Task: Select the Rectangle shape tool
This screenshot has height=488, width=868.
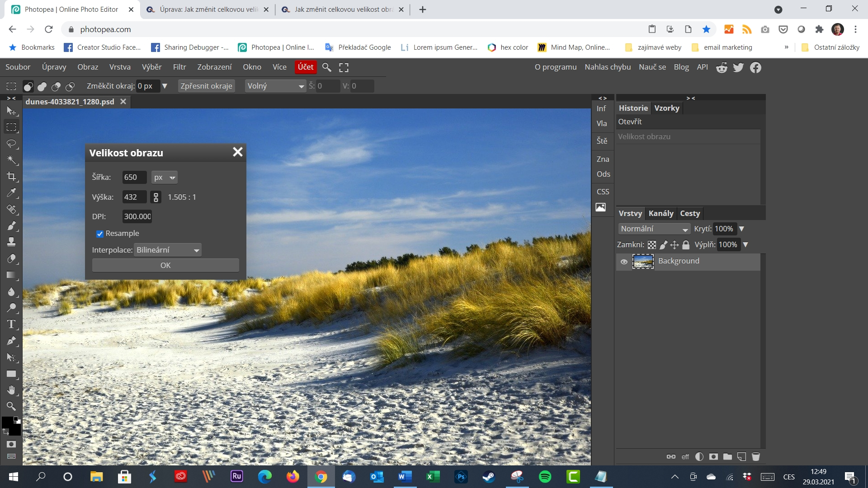Action: click(11, 374)
